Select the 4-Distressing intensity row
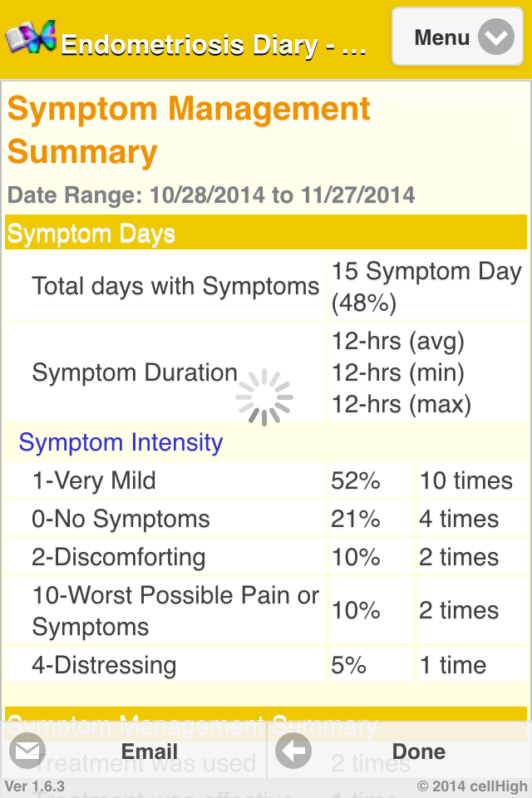 (x=104, y=665)
